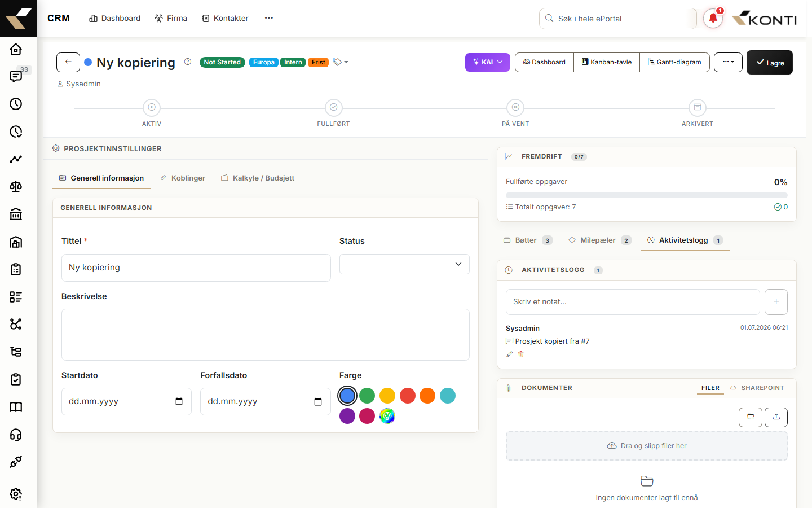Open the clipboard list icon in sidebar
This screenshot has height=508, width=812.
coord(16,269)
